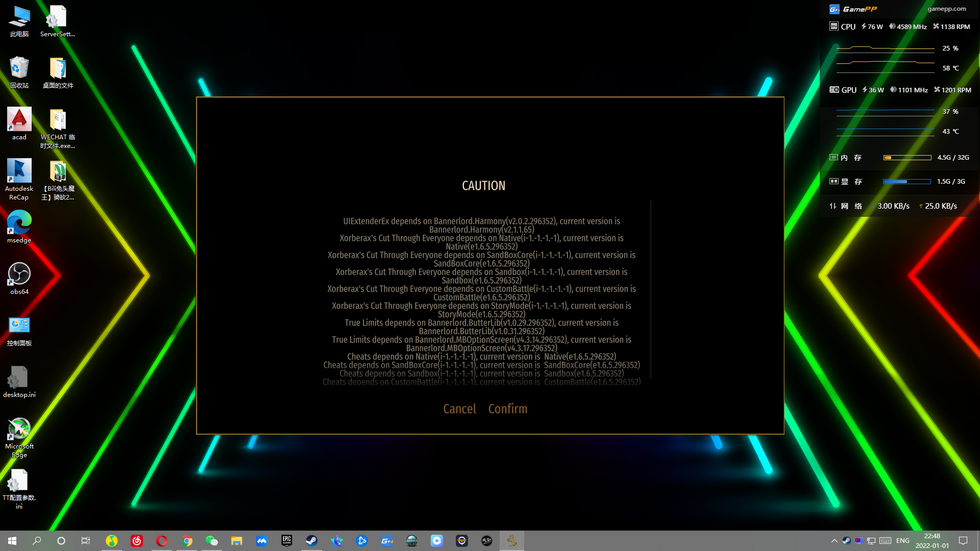This screenshot has height=551, width=980.
Task: Open Task View from taskbar
Action: (x=86, y=541)
